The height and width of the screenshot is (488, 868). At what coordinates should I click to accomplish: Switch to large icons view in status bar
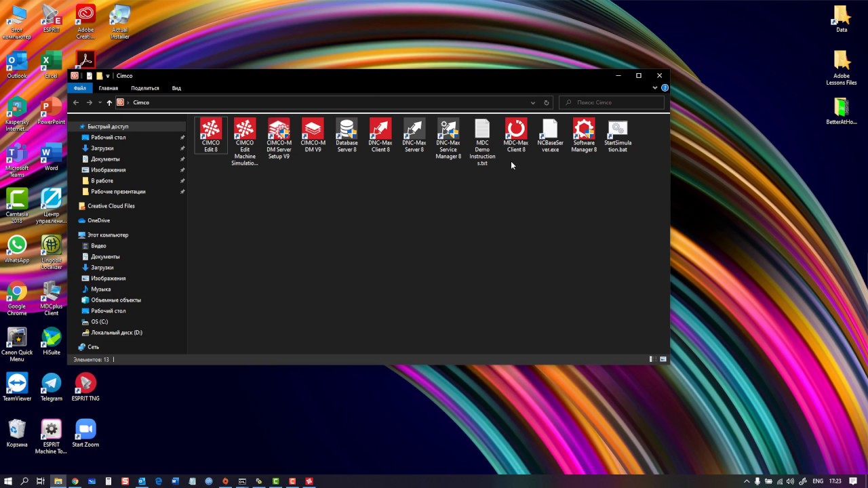(663, 359)
